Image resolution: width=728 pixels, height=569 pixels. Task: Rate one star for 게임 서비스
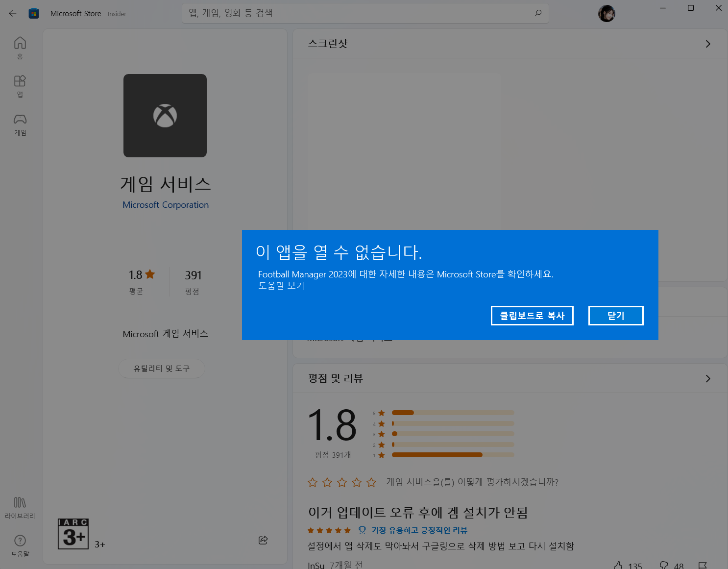pyautogui.click(x=313, y=482)
